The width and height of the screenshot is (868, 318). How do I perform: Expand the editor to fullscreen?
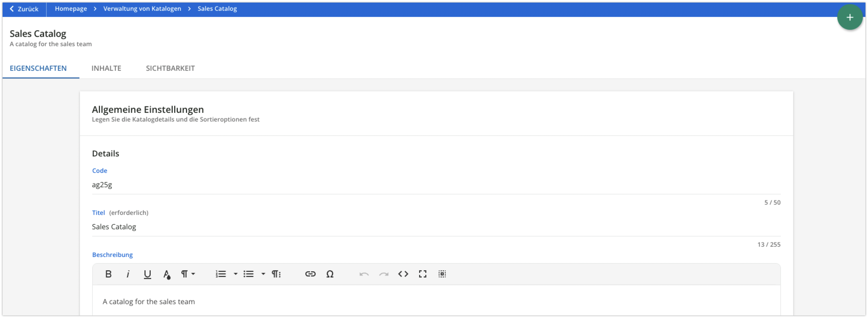[x=422, y=274]
